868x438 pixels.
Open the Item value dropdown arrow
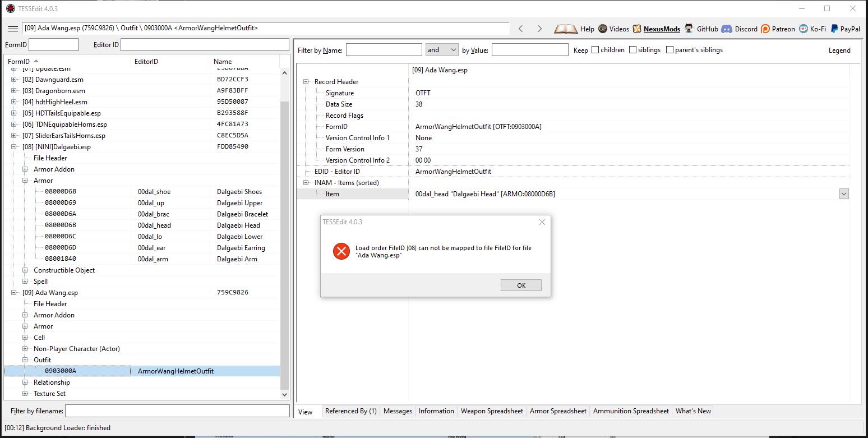tap(844, 194)
